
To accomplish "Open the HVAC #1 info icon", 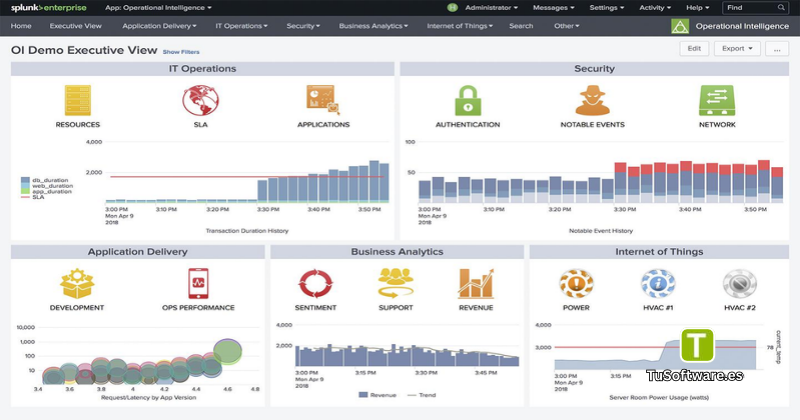I will coord(658,283).
